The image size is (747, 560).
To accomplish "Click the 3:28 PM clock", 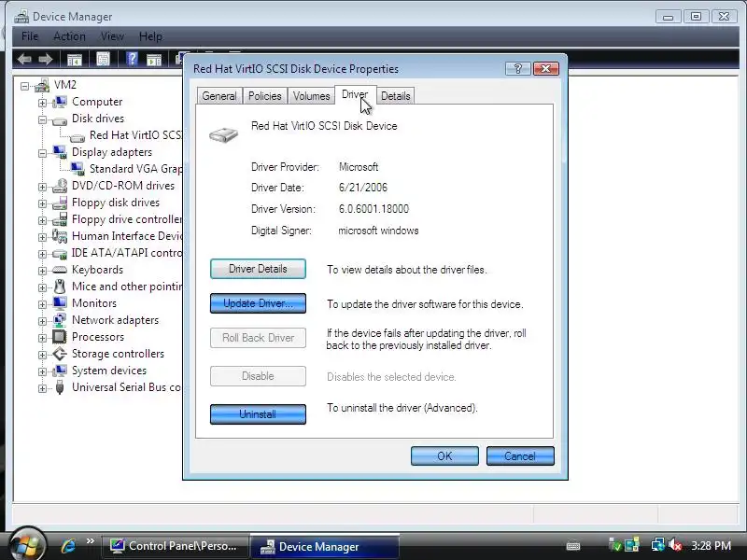I will tap(712, 545).
